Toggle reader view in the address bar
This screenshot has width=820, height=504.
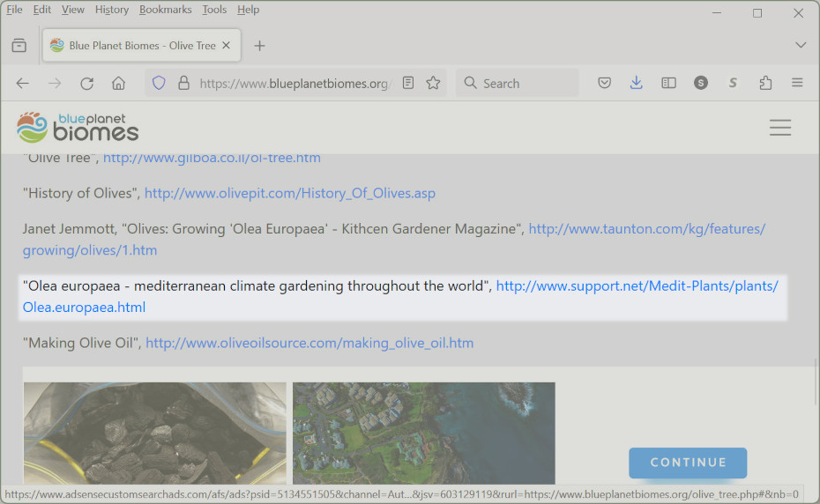(408, 84)
